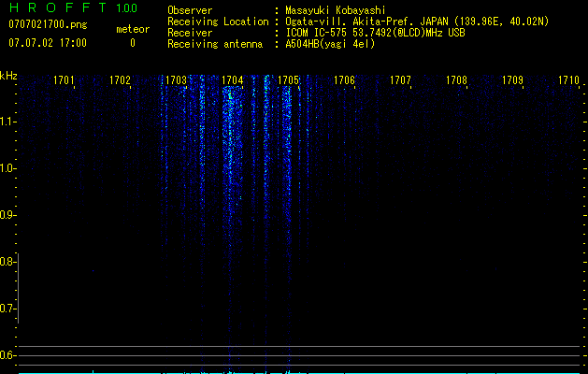Click the Receiving antenna field label

click(215, 44)
